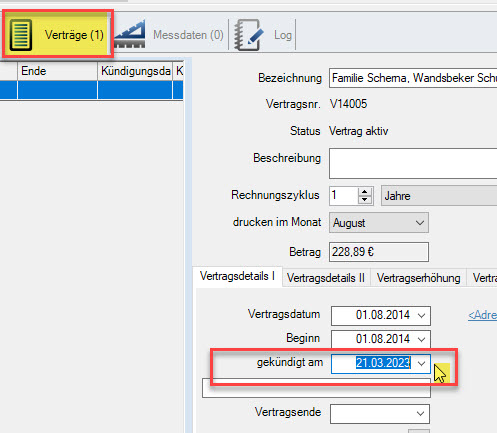Click the green Verträge document icon
This screenshot has width=497, height=433.
[x=21, y=35]
